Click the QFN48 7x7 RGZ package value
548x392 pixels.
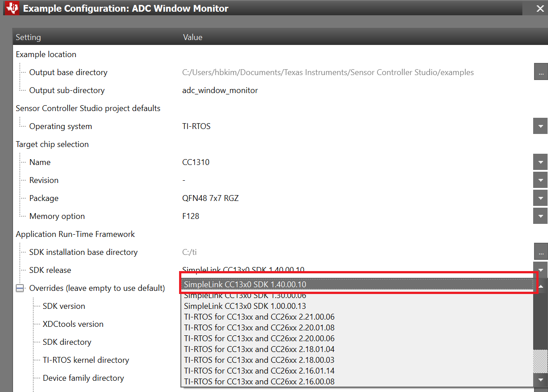click(211, 198)
